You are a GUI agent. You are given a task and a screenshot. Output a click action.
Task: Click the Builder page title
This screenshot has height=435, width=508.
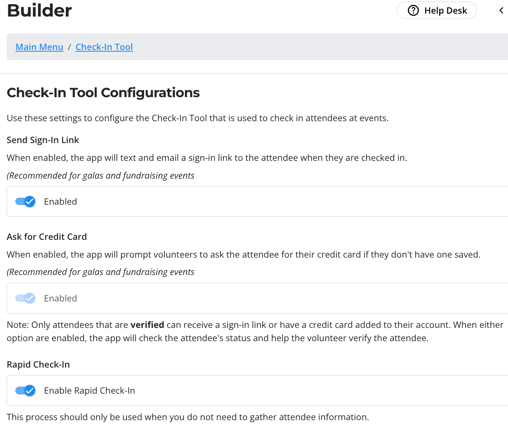click(39, 11)
